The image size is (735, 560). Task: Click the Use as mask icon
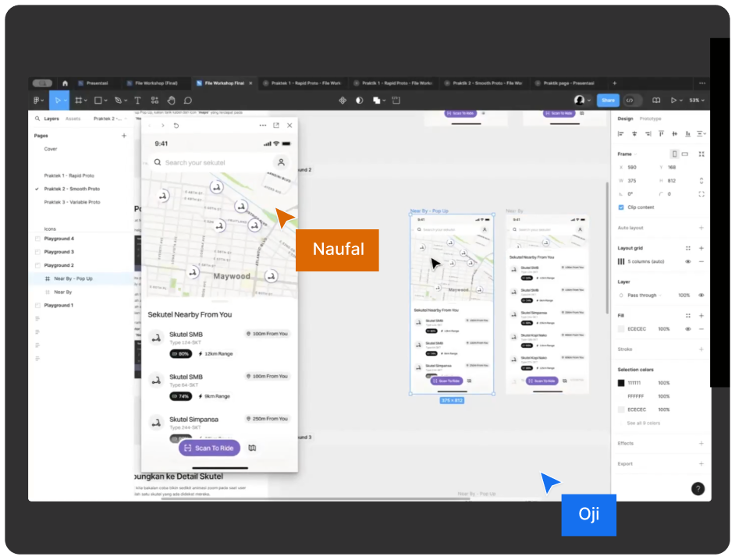pyautogui.click(x=360, y=101)
